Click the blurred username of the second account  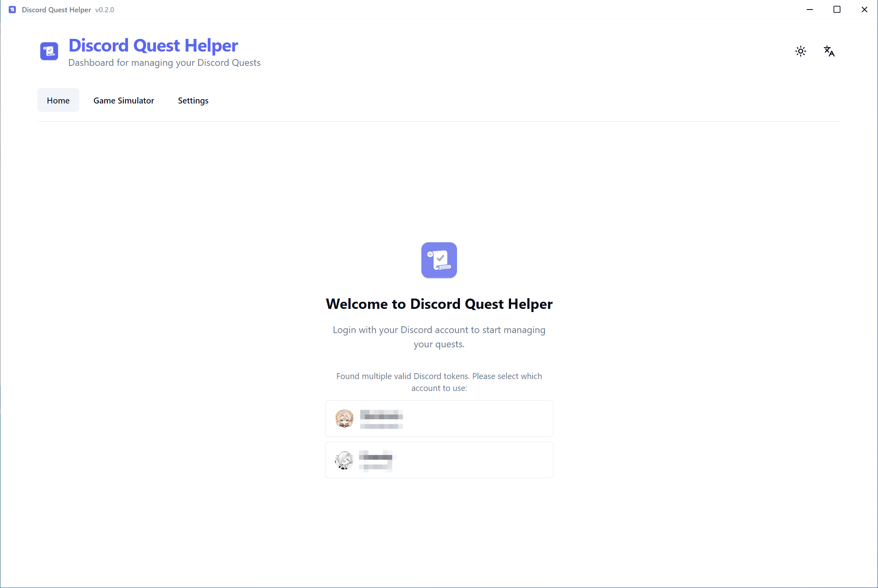[x=376, y=457]
